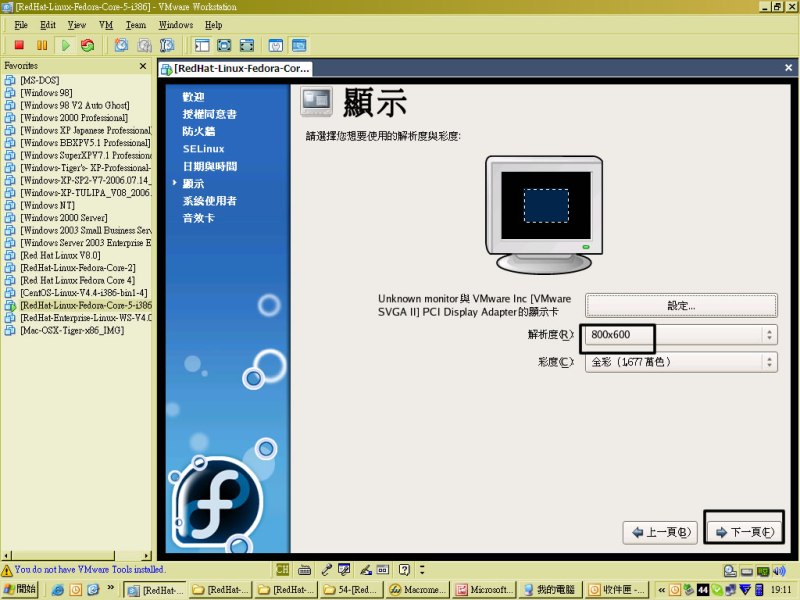Screen dimensions: 800x600
Task: Select [Red Hat Linux Fedora Core 4] favorite
Action: [78, 280]
